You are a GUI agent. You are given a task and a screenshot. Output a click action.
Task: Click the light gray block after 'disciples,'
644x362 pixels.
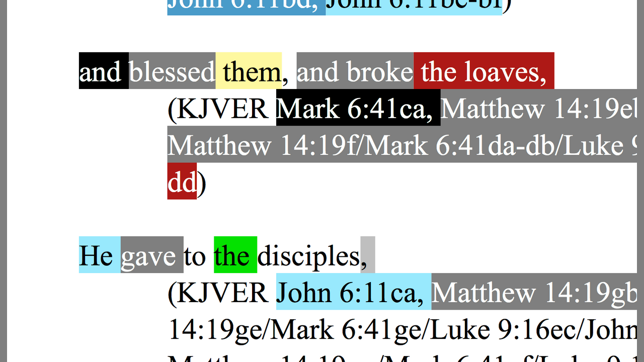[x=368, y=255]
